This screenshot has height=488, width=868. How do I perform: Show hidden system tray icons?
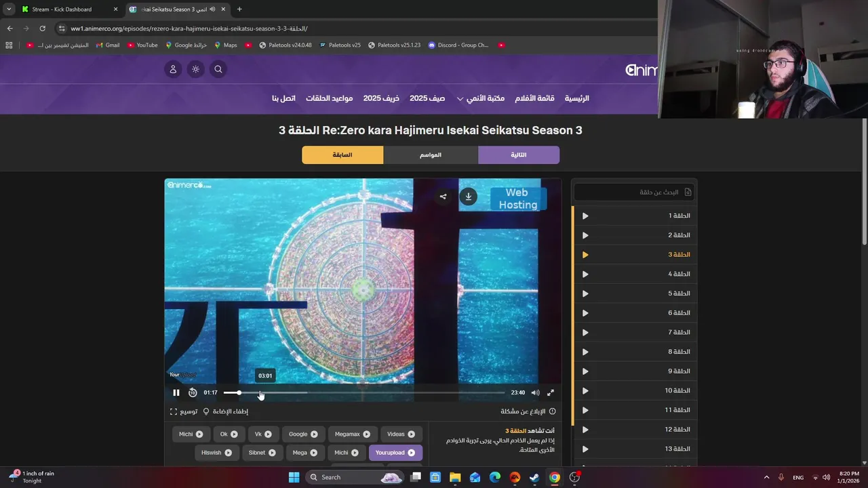[x=767, y=477]
